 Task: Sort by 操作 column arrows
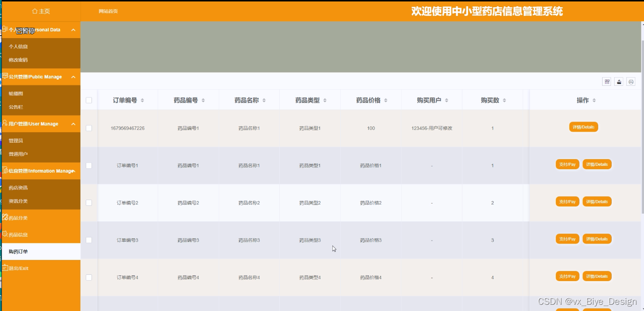(594, 100)
